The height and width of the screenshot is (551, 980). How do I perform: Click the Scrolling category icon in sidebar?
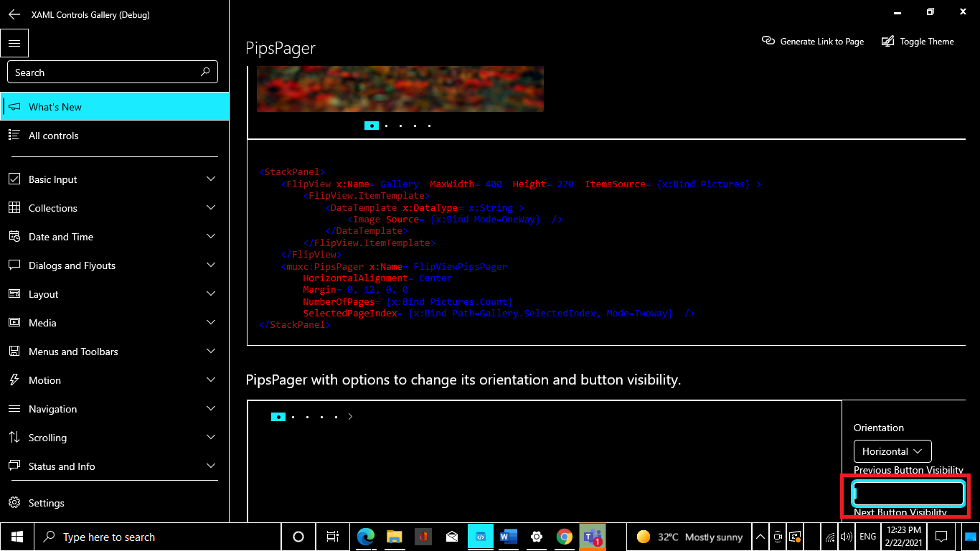(x=15, y=437)
